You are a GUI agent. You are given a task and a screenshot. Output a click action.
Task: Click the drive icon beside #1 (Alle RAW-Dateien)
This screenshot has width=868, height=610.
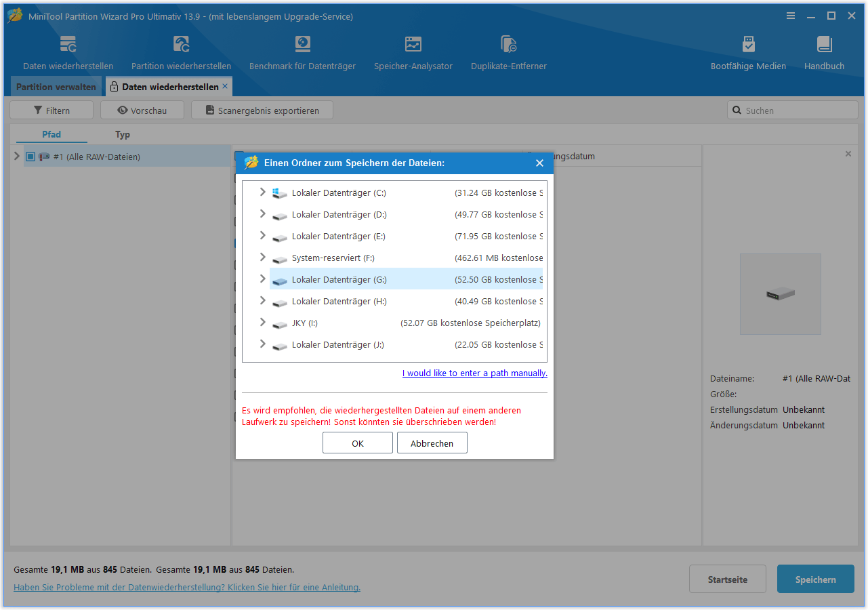(45, 157)
